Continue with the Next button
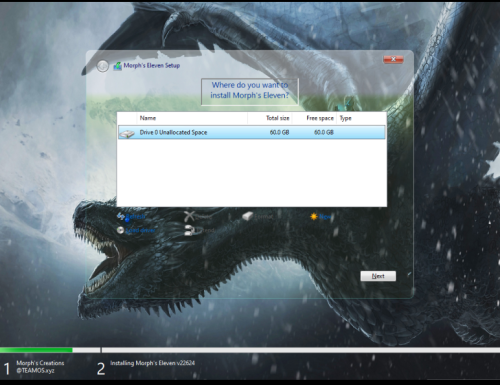This screenshot has width=500, height=385. tap(378, 276)
